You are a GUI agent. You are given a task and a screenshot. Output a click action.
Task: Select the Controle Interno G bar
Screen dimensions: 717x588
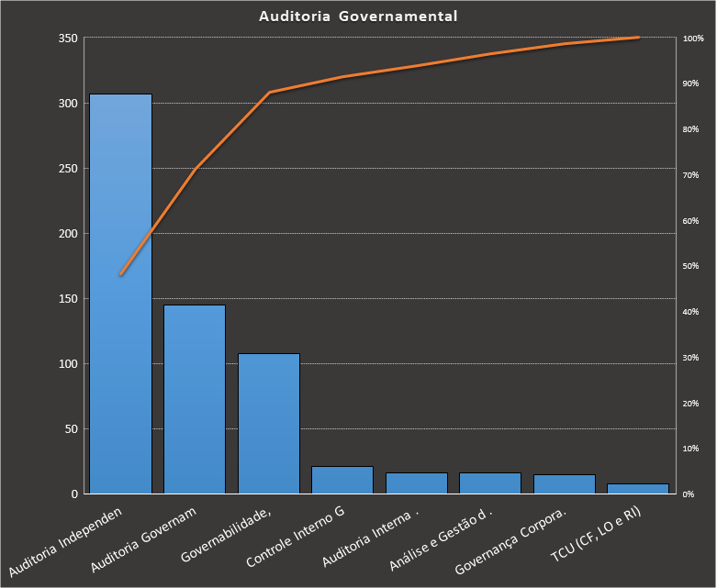(x=342, y=480)
